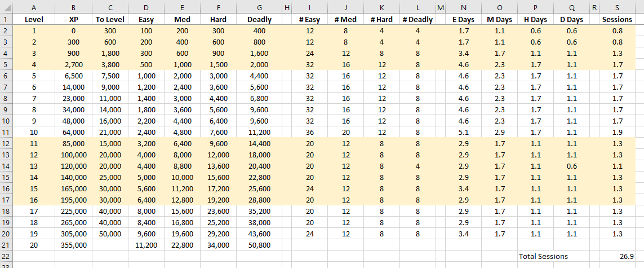644x268 pixels.
Task: Select the "Sessions" header cell
Action: click(617, 19)
